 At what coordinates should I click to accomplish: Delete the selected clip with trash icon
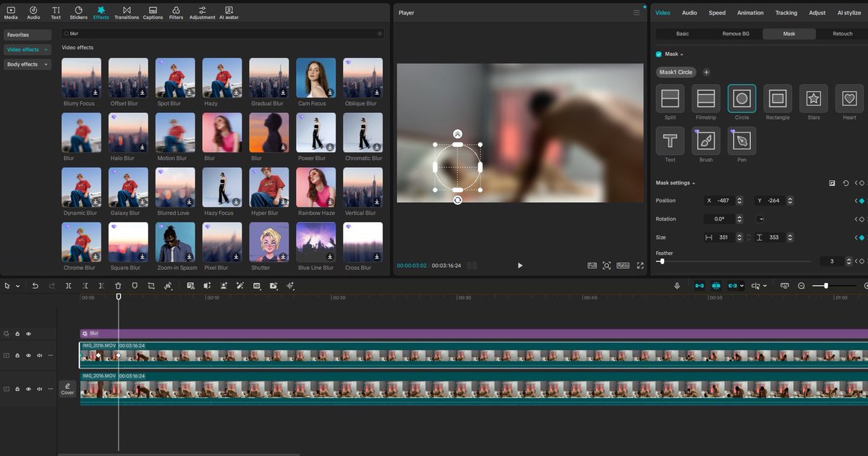tap(118, 286)
